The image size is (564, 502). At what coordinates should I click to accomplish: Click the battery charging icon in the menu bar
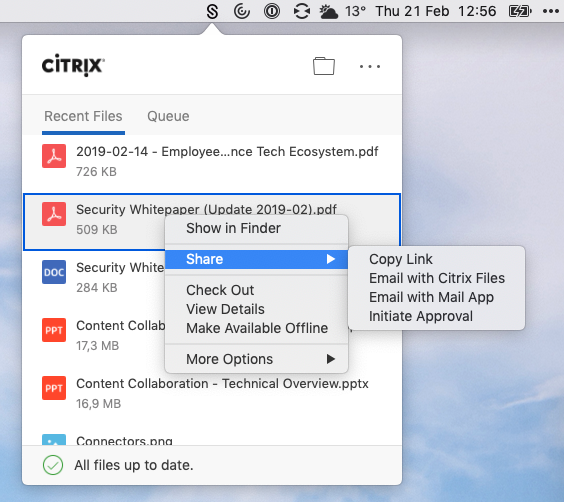coord(520,11)
